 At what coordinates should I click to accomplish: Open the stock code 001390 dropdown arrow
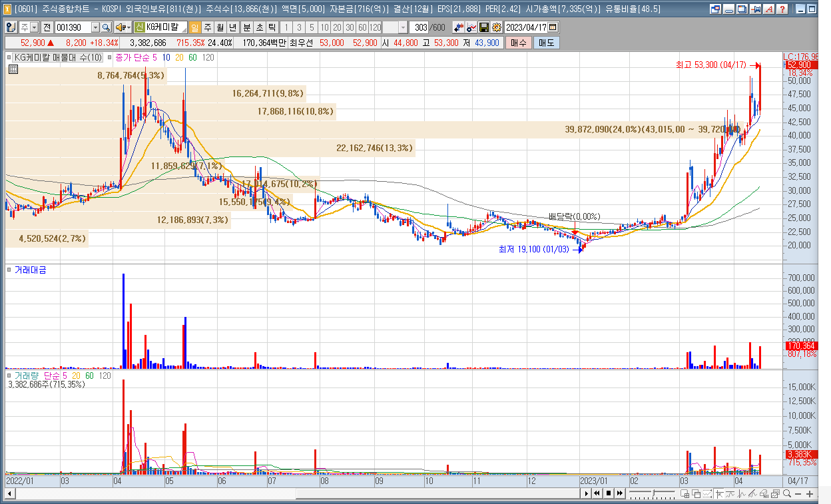(x=95, y=27)
